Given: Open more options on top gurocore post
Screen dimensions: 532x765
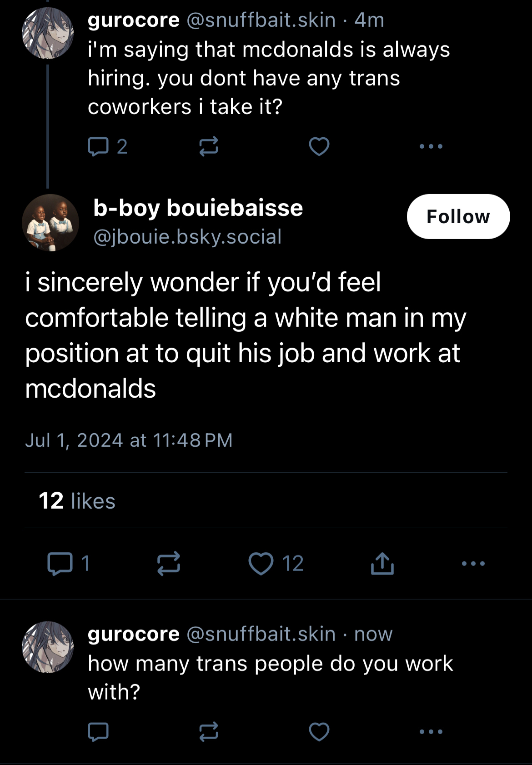Looking at the screenshot, I should coord(431,146).
